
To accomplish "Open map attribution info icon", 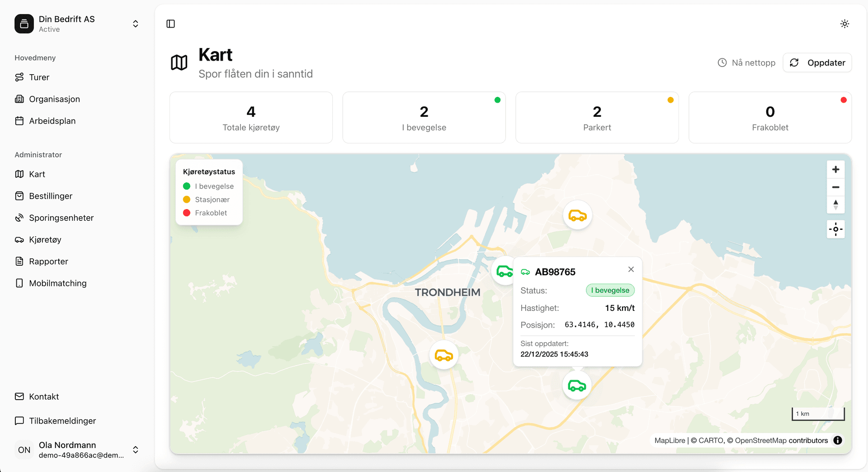I will [x=838, y=440].
